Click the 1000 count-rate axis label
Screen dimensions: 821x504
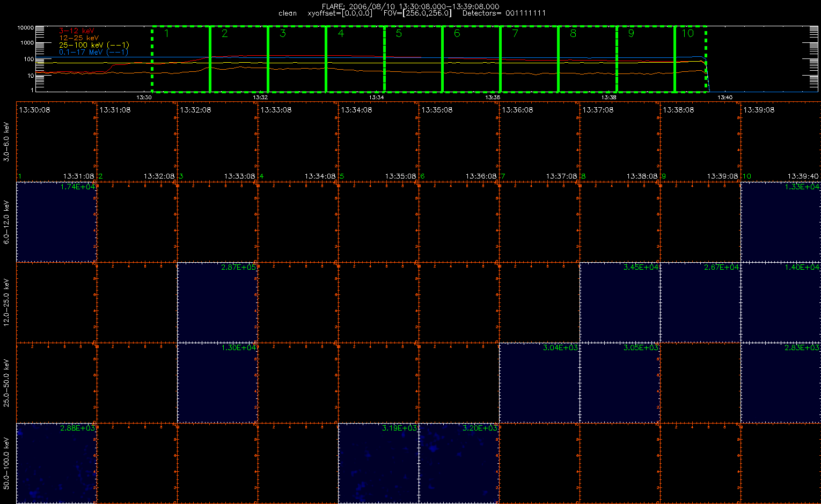[27, 43]
